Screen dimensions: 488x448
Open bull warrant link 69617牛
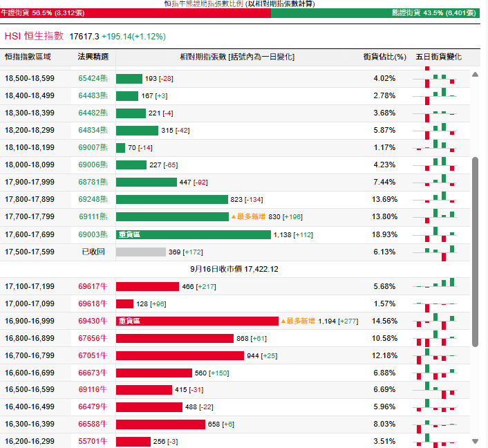coord(93,286)
